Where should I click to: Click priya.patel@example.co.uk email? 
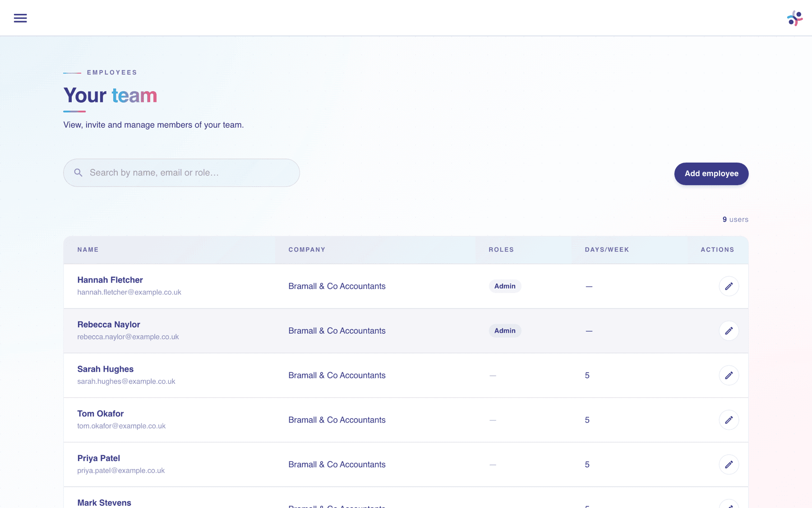121,471
